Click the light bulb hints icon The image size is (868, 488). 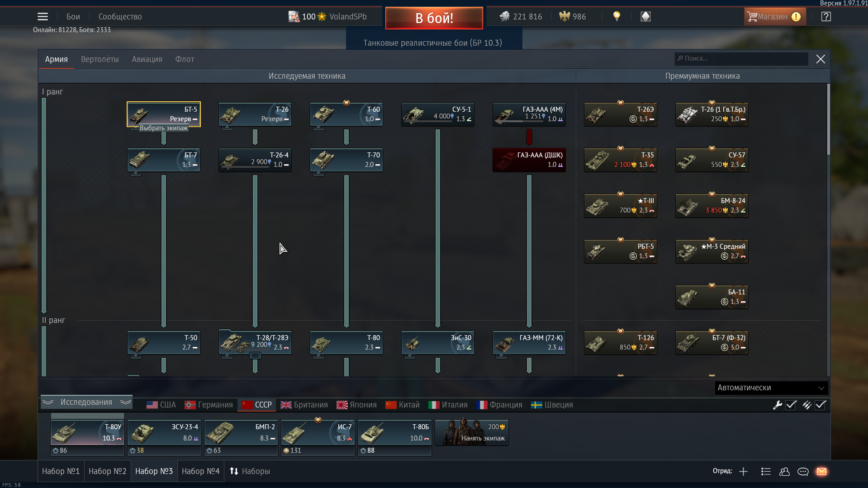[617, 17]
